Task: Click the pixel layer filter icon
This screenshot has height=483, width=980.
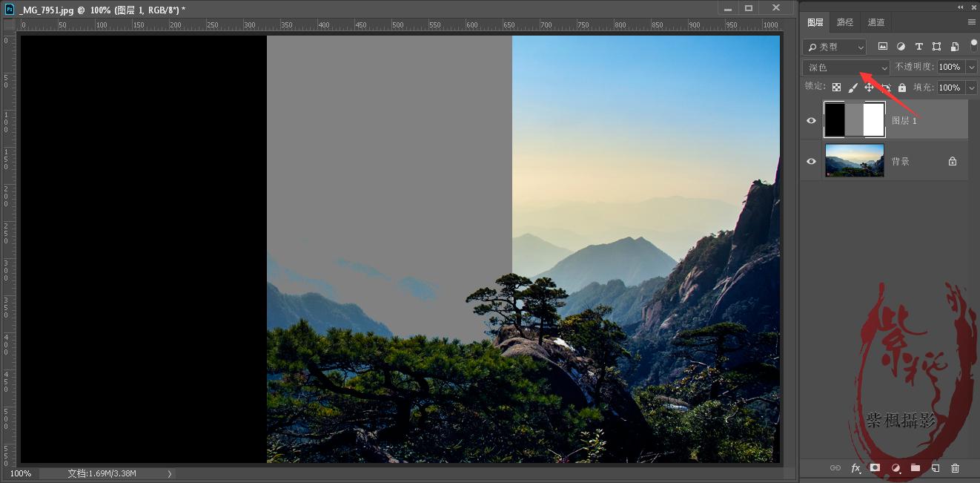Action: click(883, 47)
